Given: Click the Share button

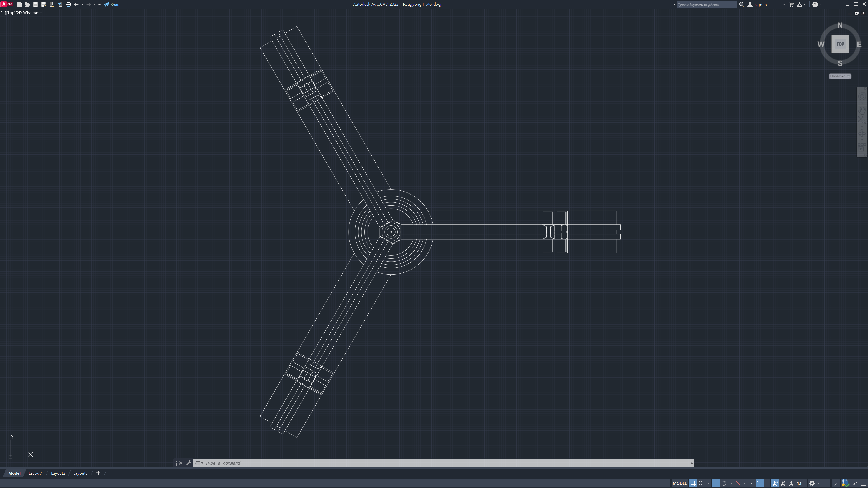Looking at the screenshot, I should click(112, 4).
